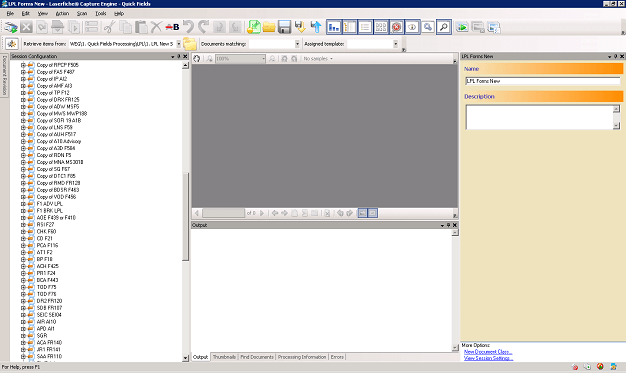
Task: Select the AOE F439 or F410 item
Action: pyautogui.click(x=56, y=218)
